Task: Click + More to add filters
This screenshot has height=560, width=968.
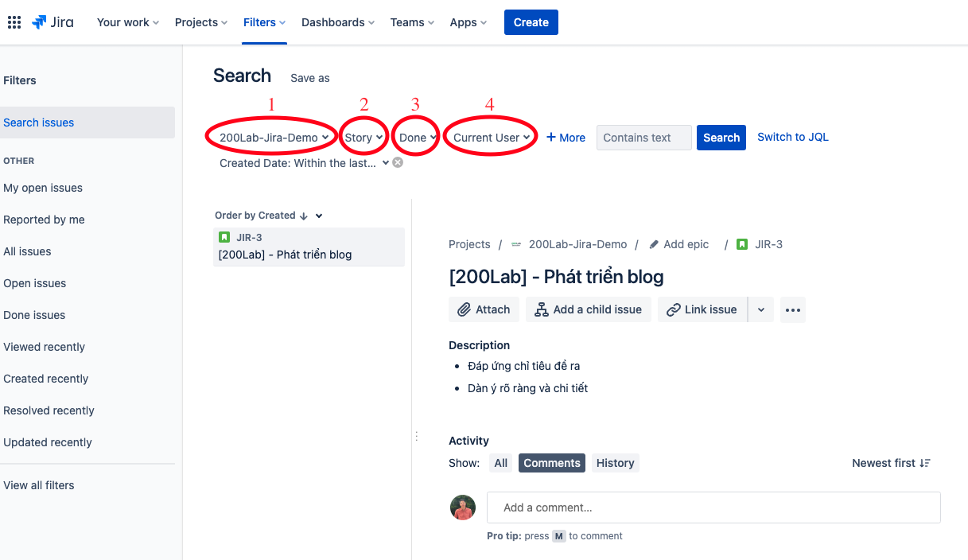Action: point(566,138)
